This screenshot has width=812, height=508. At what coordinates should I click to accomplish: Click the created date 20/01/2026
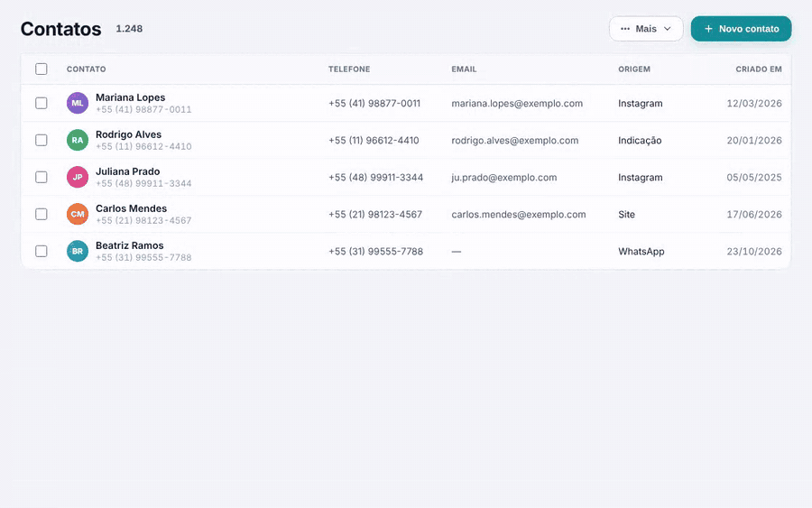coord(754,141)
